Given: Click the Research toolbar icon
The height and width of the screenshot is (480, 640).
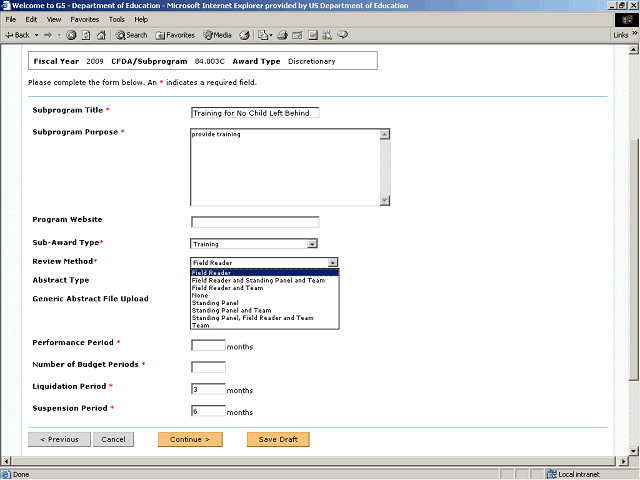Looking at the screenshot, I should [x=327, y=35].
